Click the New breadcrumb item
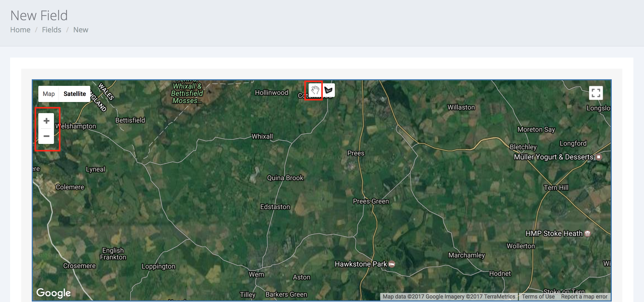644x302 pixels. [x=81, y=30]
